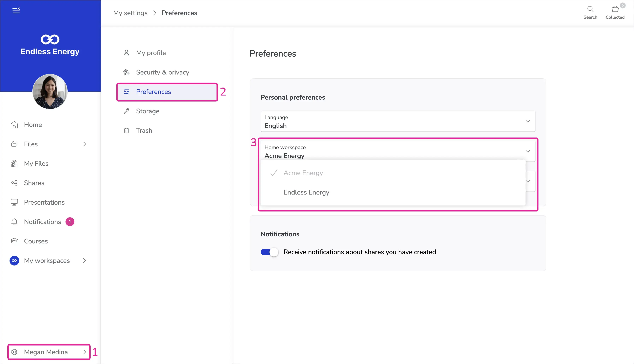Screen dimensions: 634x364
Task: Collapse the sidebar with the hamburger icon
Action: point(16,10)
